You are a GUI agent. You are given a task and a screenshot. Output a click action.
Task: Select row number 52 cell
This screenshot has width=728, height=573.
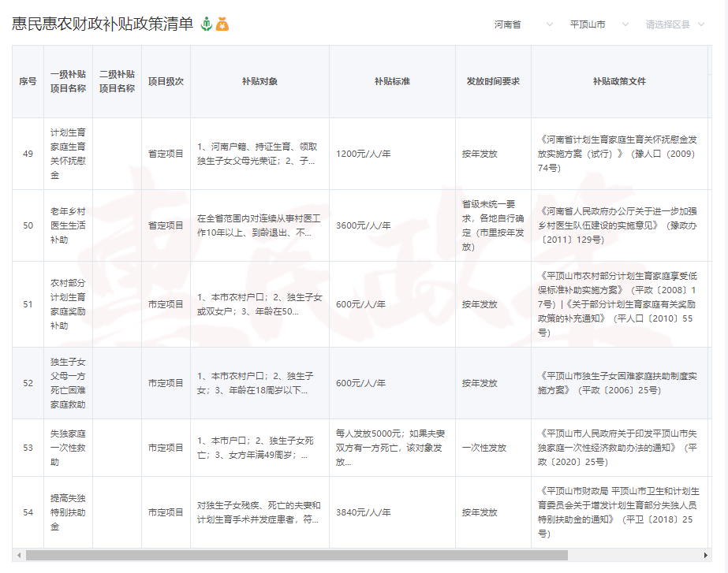tap(28, 383)
